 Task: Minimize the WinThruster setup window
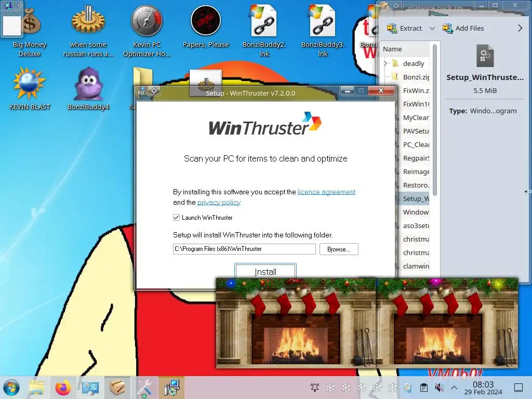[x=347, y=90]
